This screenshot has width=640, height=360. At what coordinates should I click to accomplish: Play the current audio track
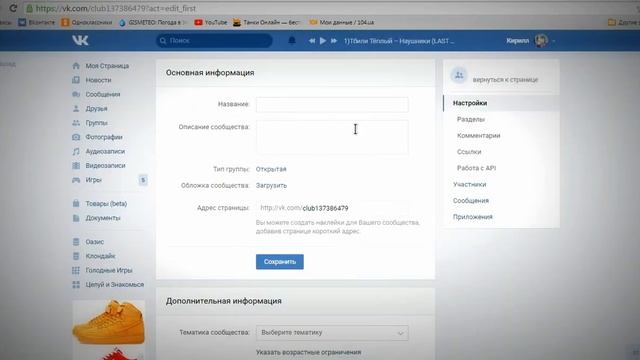point(323,41)
